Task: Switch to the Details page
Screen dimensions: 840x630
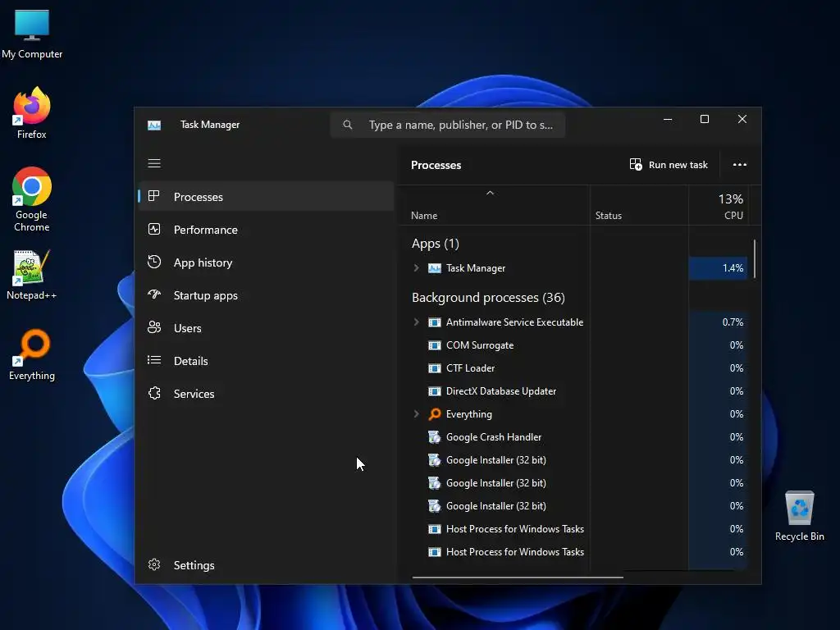Action: tap(267, 361)
